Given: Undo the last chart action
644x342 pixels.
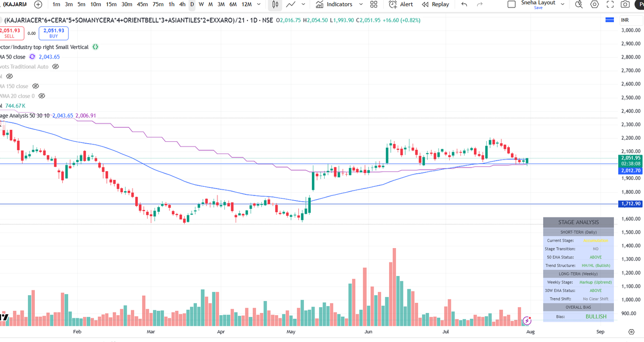Looking at the screenshot, I should point(464,4).
